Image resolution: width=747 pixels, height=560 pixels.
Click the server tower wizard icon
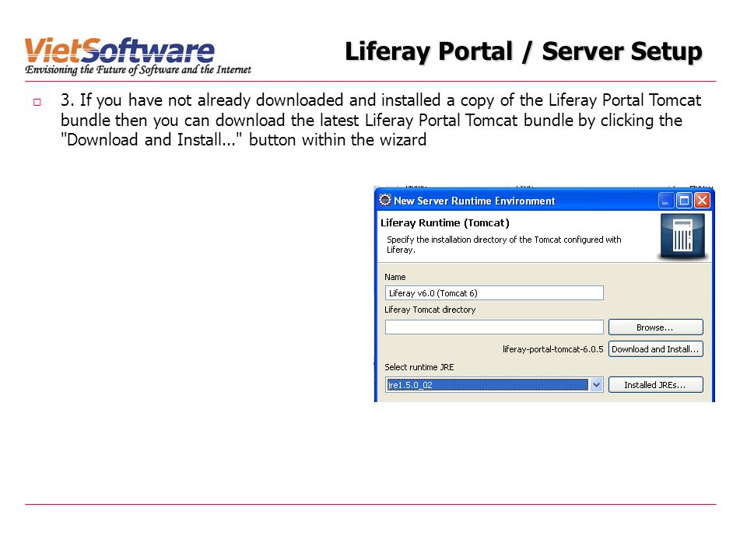click(682, 236)
